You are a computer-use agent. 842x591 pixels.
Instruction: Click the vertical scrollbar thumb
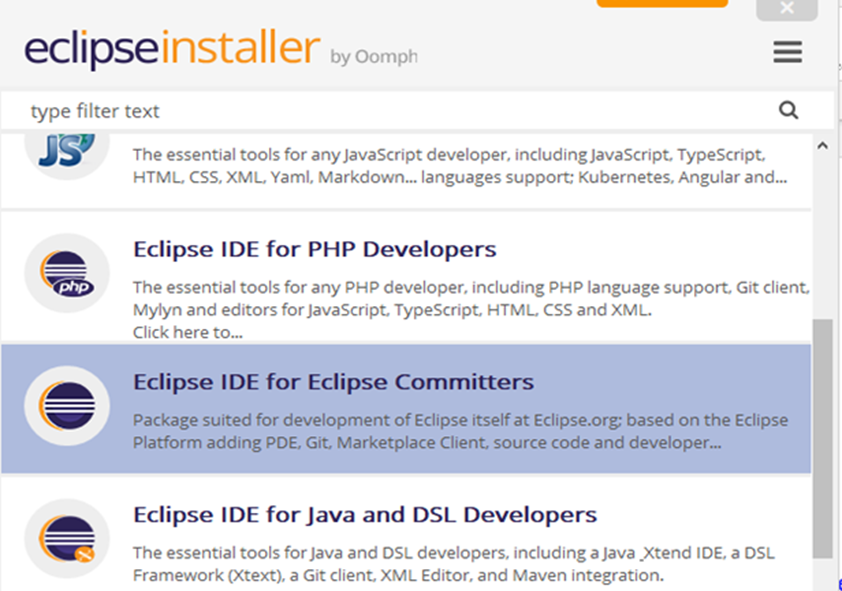click(x=823, y=438)
